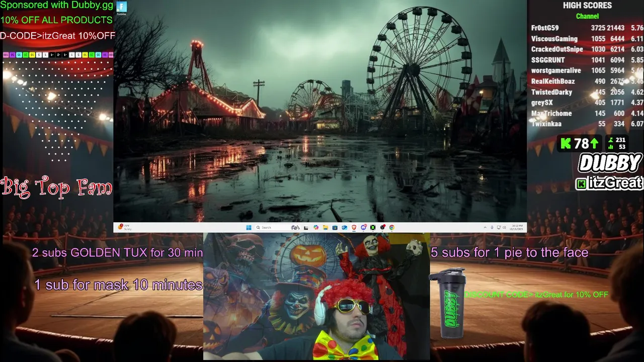Click the green K kill counter icon
Screen dimensions: 644x362
[566, 143]
